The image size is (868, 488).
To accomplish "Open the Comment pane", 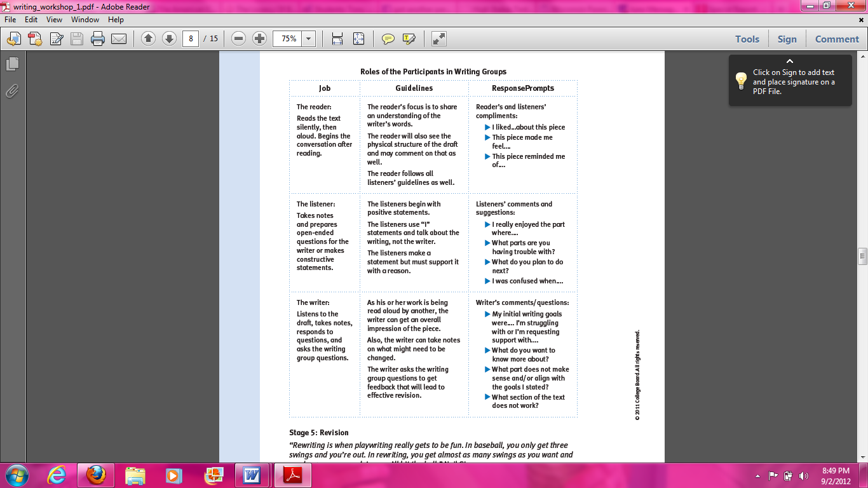I will [837, 39].
